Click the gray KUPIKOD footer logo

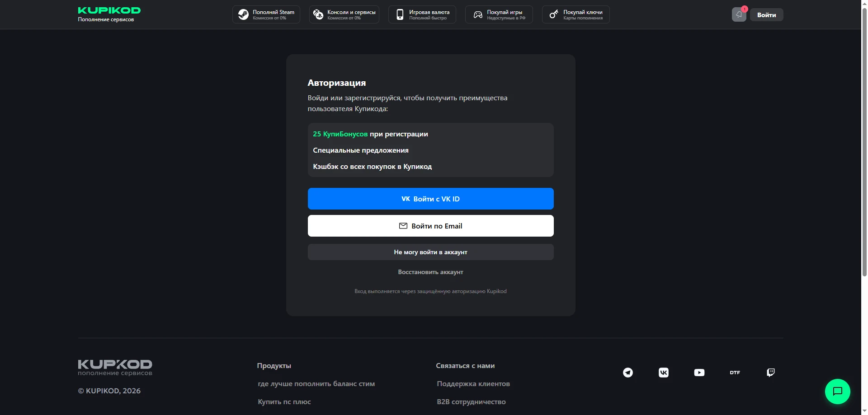pyautogui.click(x=115, y=368)
